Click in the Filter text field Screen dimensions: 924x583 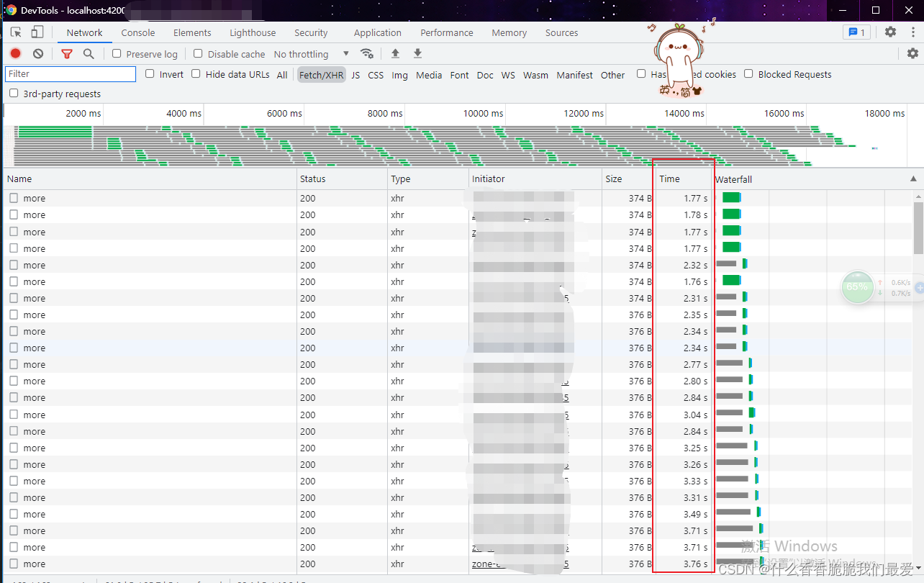click(71, 74)
